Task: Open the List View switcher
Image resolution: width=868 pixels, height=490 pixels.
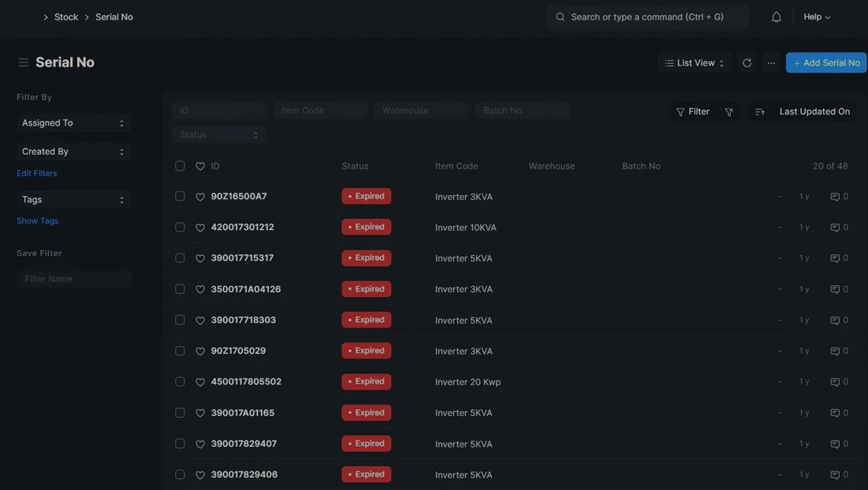Action: tap(694, 63)
